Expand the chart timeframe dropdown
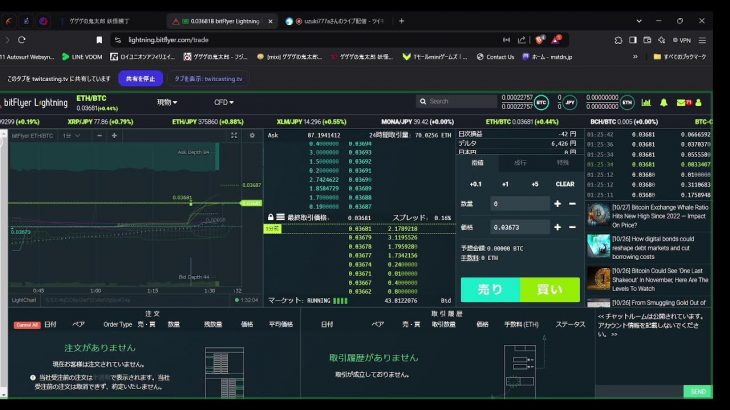Image resolution: width=730 pixels, height=410 pixels. click(x=70, y=135)
